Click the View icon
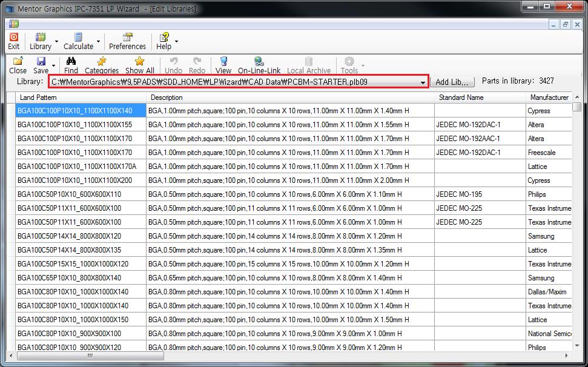Image resolution: width=588 pixels, height=367 pixels. [223, 61]
